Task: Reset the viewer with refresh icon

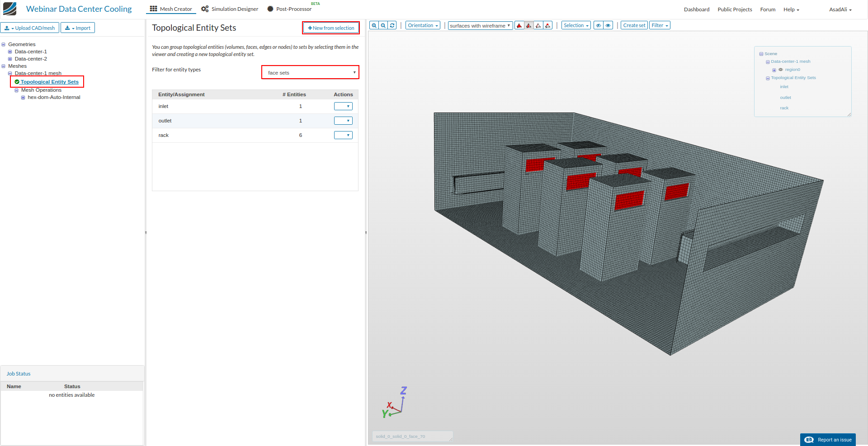Action: coord(392,26)
